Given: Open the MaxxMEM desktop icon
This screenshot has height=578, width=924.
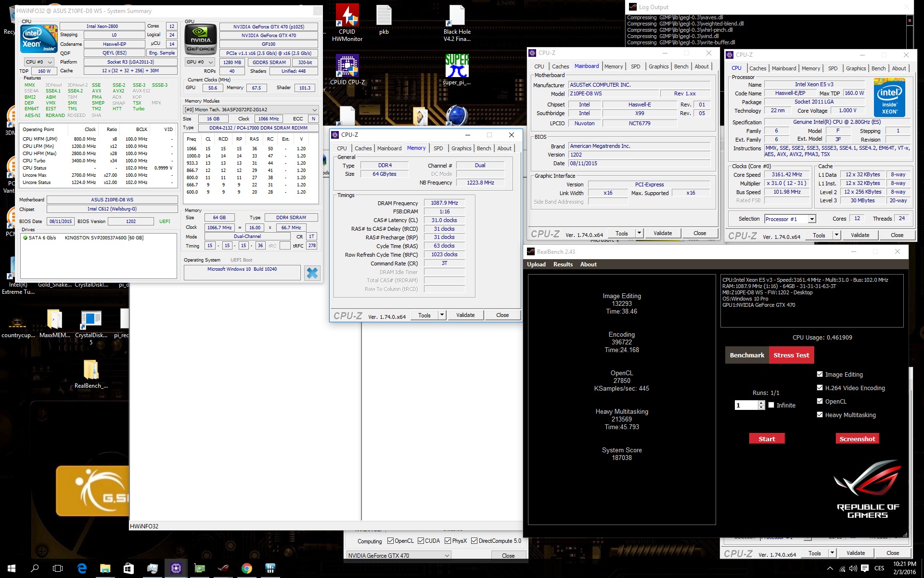Looking at the screenshot, I should click(54, 323).
